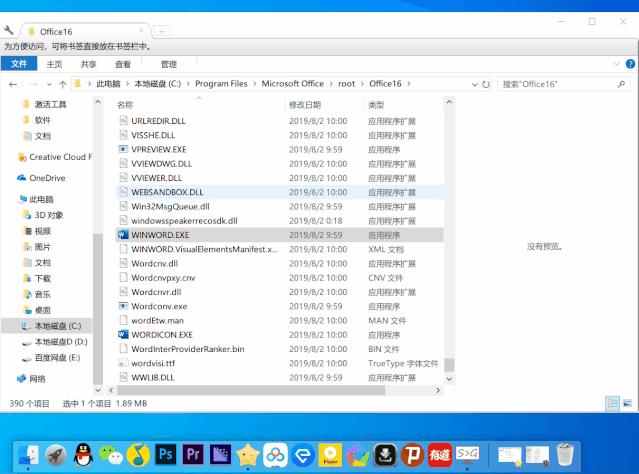Image resolution: width=639 pixels, height=474 pixels.
Task: Click the file list vertical scrollbar thumb
Action: [x=449, y=365]
